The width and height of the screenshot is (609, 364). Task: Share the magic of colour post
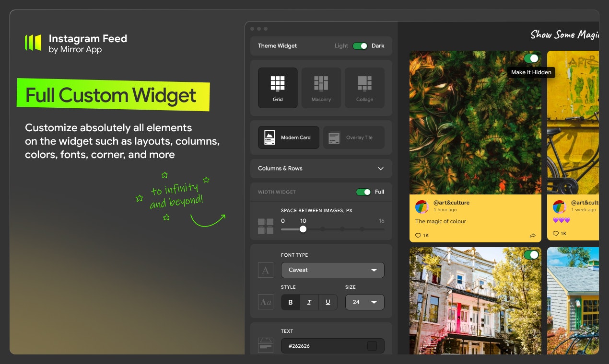click(533, 236)
